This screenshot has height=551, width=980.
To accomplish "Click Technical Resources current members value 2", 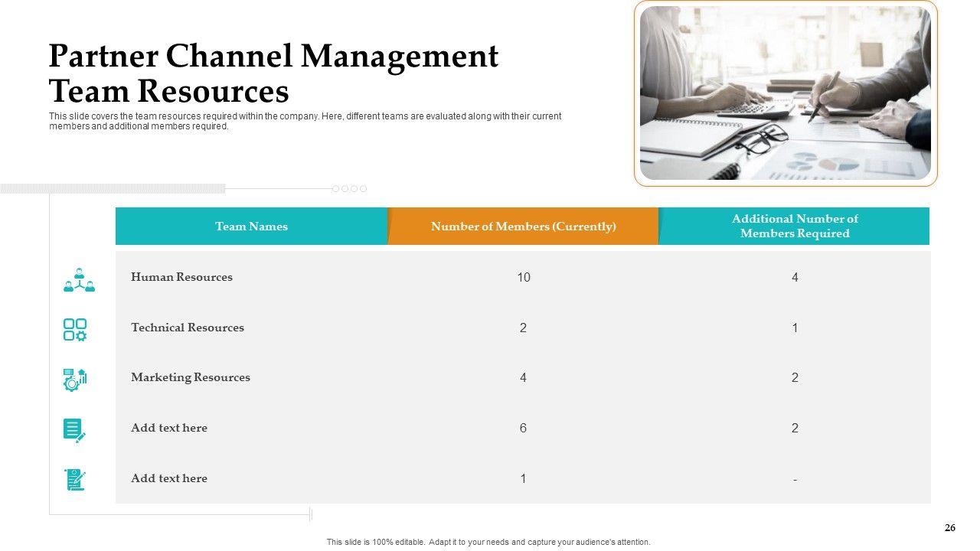I will point(524,328).
